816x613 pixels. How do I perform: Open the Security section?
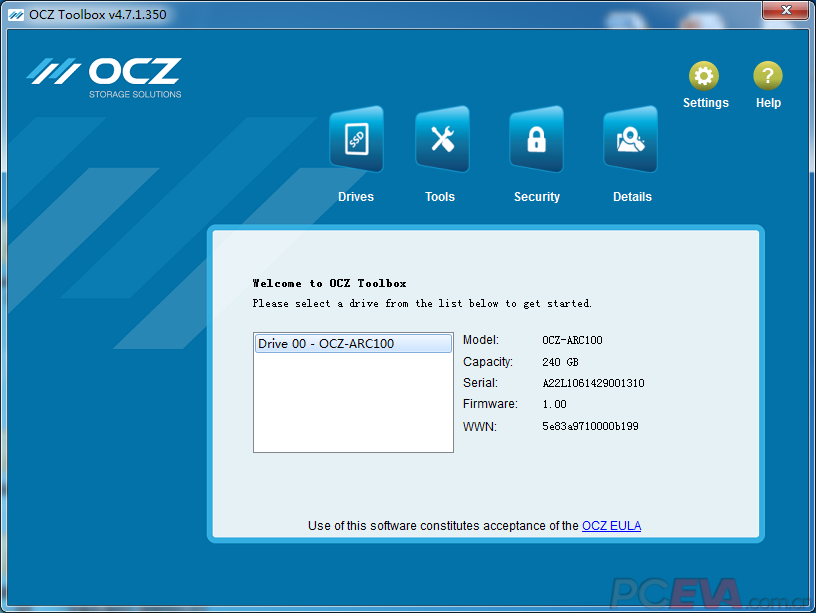536,196
